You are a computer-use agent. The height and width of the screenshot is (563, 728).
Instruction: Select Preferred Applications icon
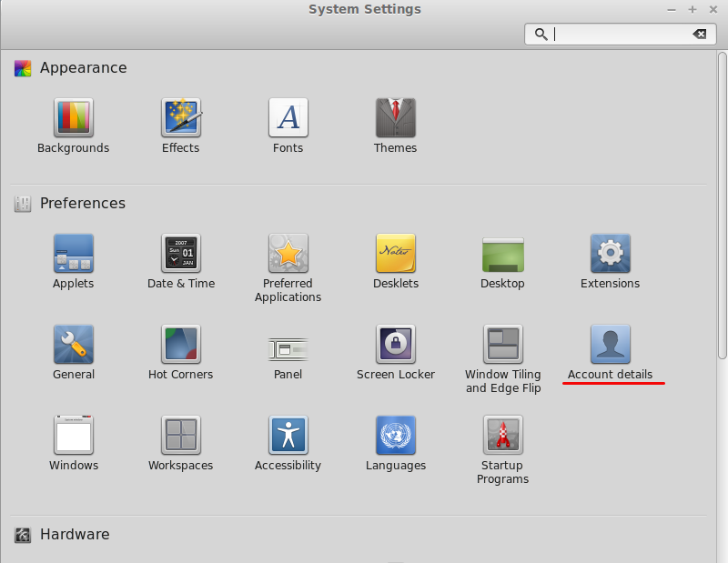288,254
